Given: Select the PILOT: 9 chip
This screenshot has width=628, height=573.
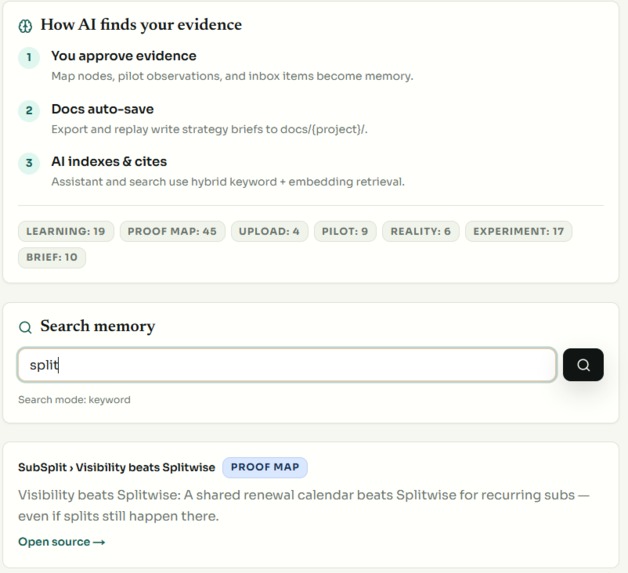Looking at the screenshot, I should coord(345,231).
